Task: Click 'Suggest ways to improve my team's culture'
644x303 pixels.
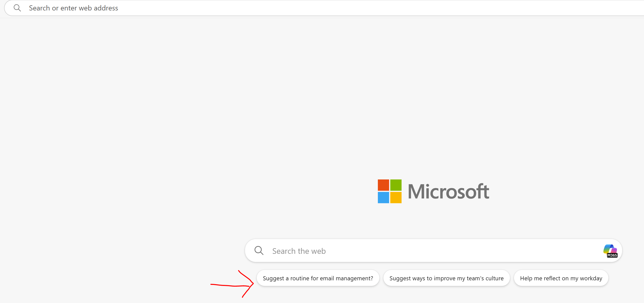Action: pos(447,278)
